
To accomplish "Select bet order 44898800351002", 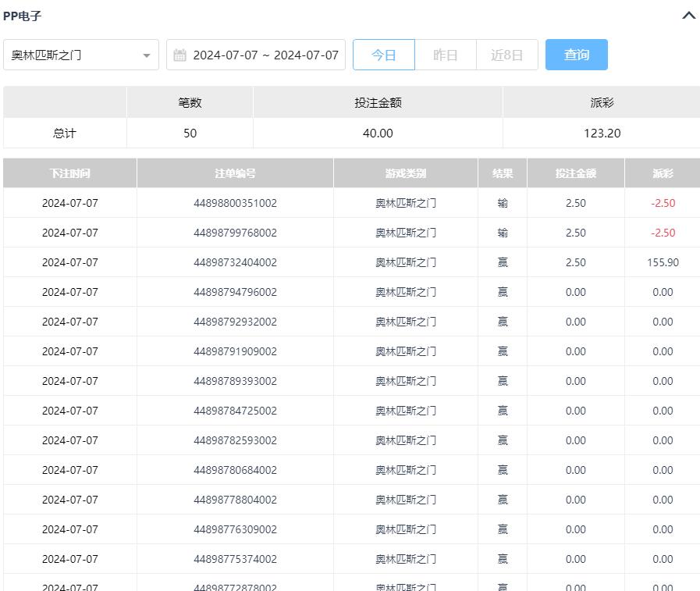I will coord(235,203).
